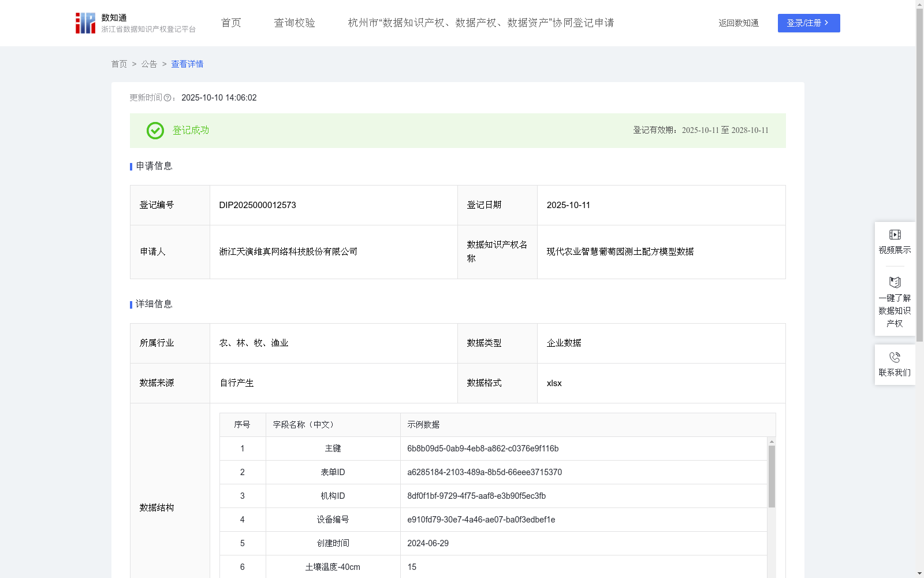The width and height of the screenshot is (924, 578).
Task: Click the 更新时间 help question icon
Action: 167,98
